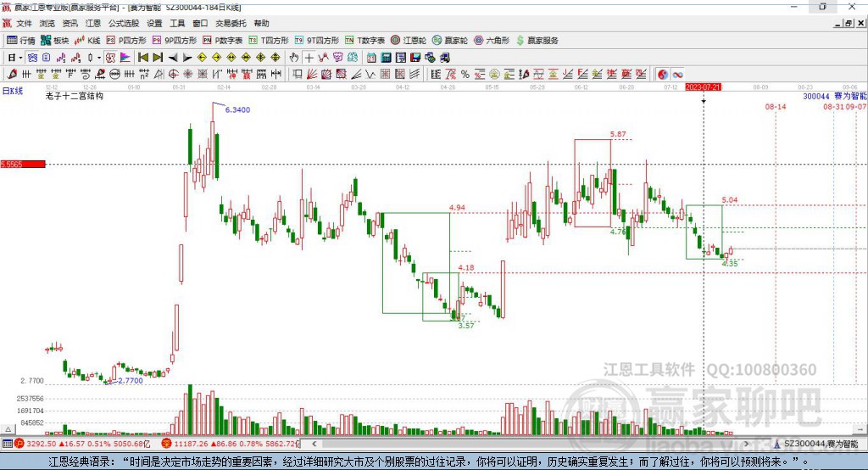This screenshot has height=470, width=868.
Task: Open the 江恩轮 Gann wheel
Action: tap(409, 41)
